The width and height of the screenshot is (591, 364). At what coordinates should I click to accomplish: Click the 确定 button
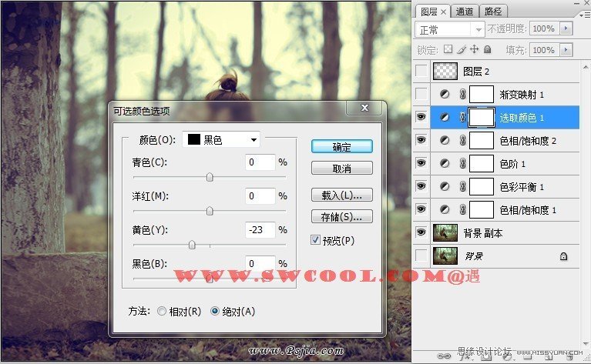coord(342,146)
